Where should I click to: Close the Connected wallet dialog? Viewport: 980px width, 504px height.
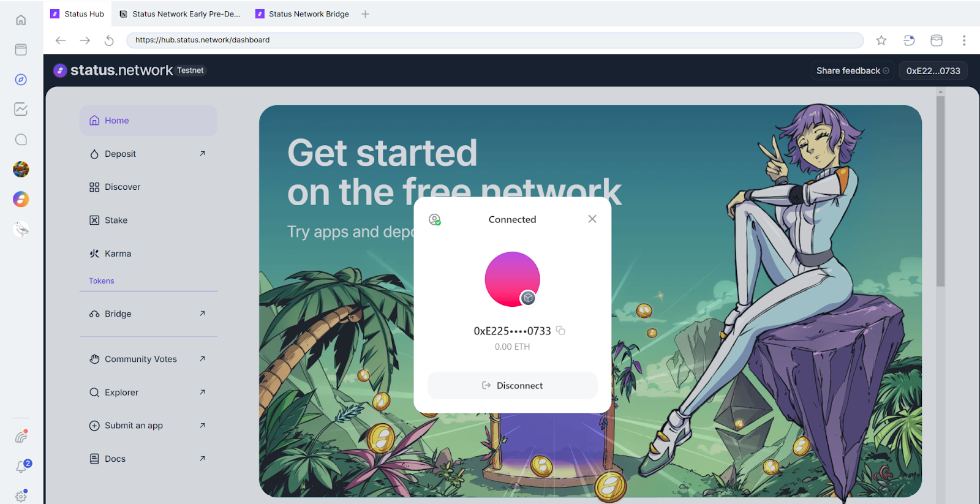[x=592, y=219]
